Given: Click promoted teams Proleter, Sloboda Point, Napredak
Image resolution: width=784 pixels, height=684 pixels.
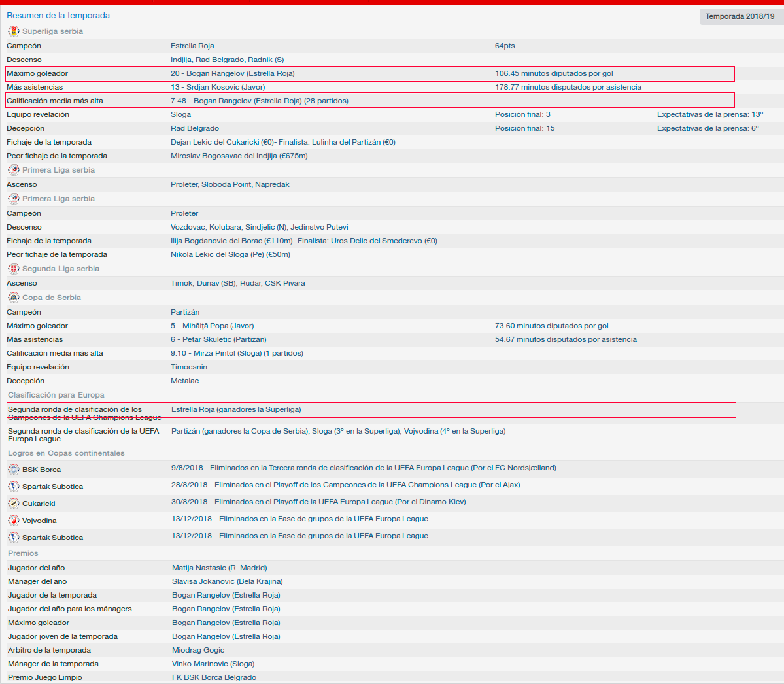Looking at the screenshot, I should coord(230,184).
